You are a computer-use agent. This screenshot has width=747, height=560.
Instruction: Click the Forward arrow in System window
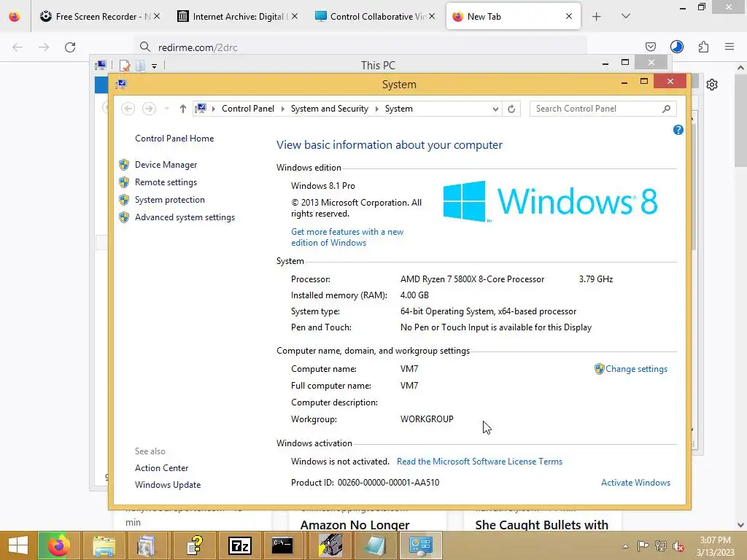(149, 109)
